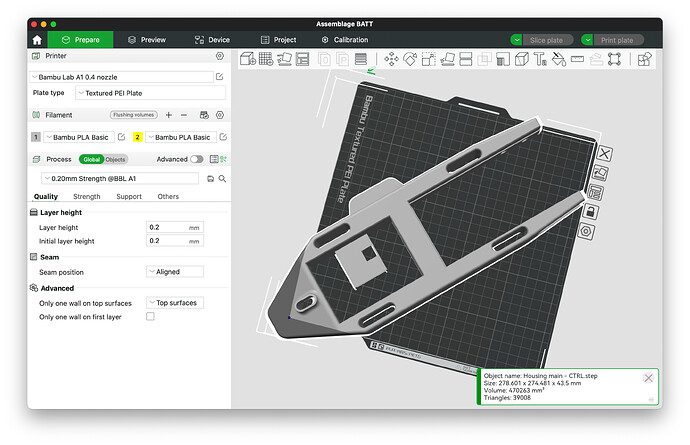Select the Move tool
Image resolution: width=690 pixels, height=445 pixels.
pyautogui.click(x=391, y=59)
